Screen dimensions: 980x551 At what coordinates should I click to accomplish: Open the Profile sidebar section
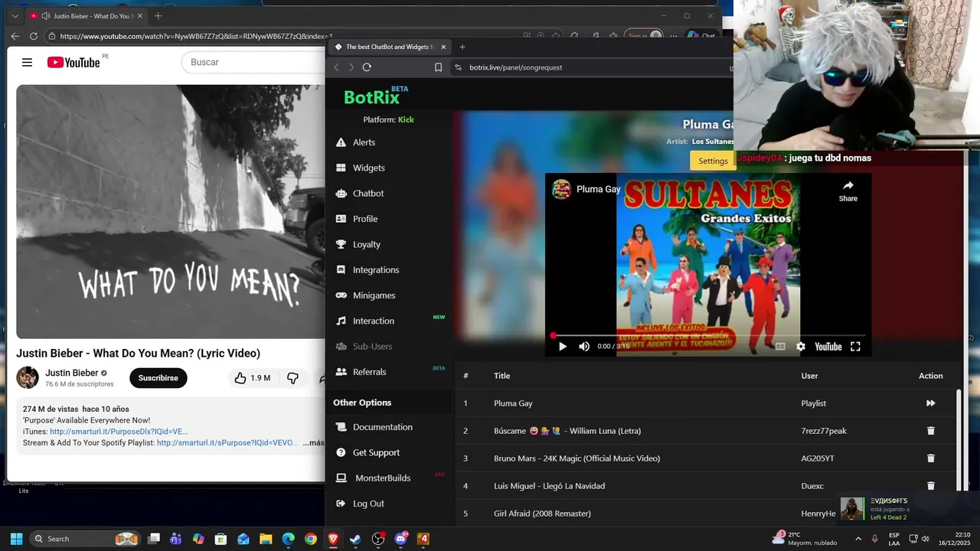click(364, 219)
